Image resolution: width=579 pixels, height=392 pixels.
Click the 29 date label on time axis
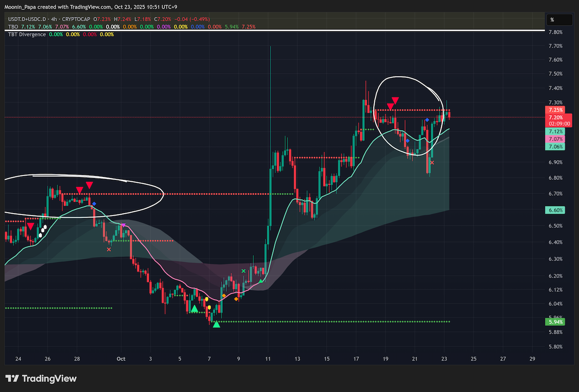532,359
